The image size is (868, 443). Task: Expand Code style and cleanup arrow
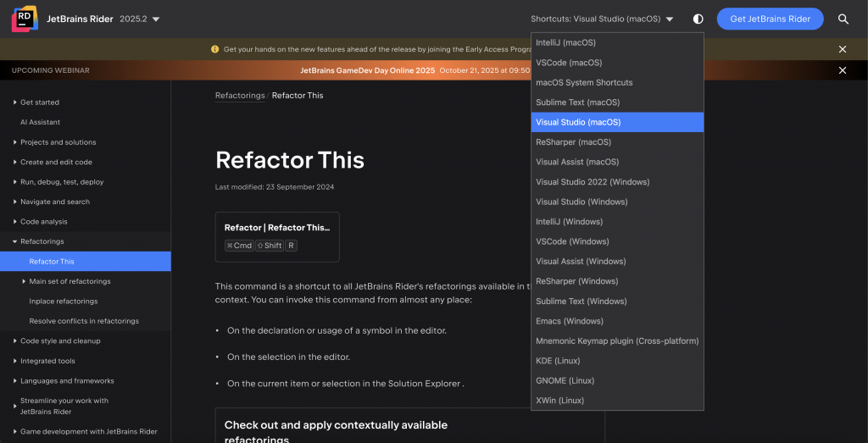15,341
